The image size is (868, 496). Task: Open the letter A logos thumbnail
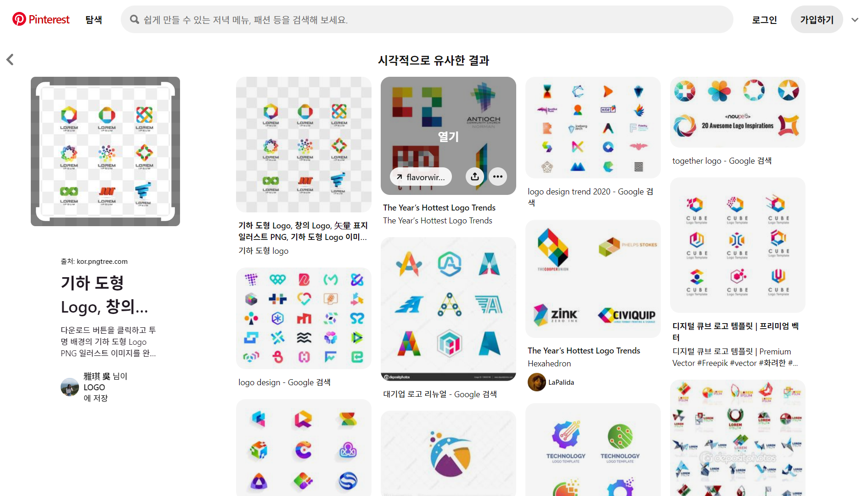[x=448, y=309]
